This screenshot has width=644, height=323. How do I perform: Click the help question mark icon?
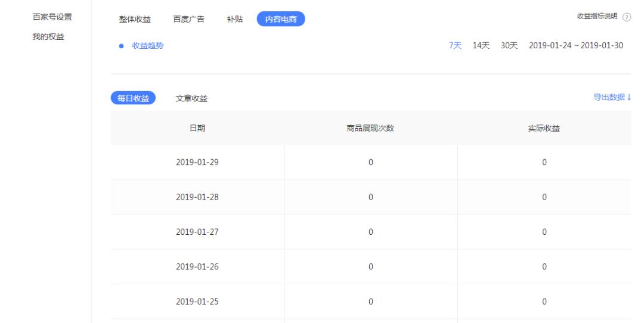point(626,17)
